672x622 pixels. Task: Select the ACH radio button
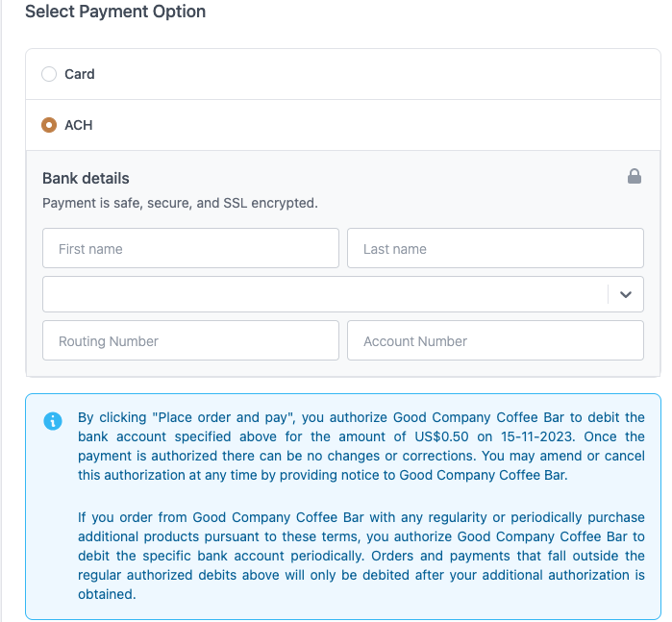point(49,125)
